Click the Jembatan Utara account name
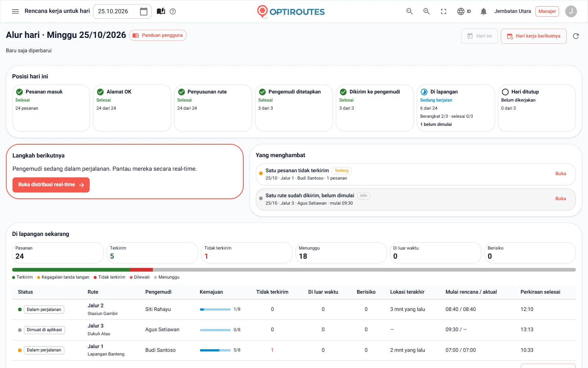Image resolution: width=588 pixels, height=368 pixels. click(512, 11)
